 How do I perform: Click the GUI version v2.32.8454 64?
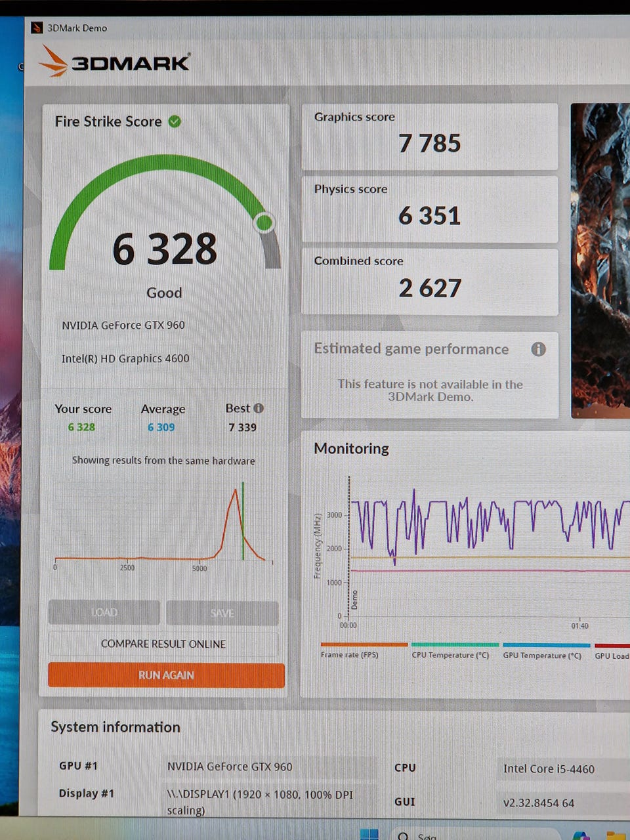point(539,803)
